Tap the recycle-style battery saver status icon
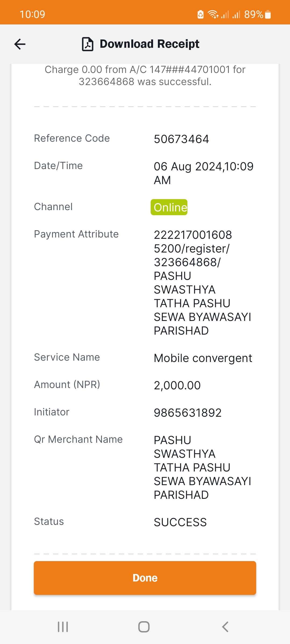Image resolution: width=290 pixels, height=644 pixels. coord(201,14)
